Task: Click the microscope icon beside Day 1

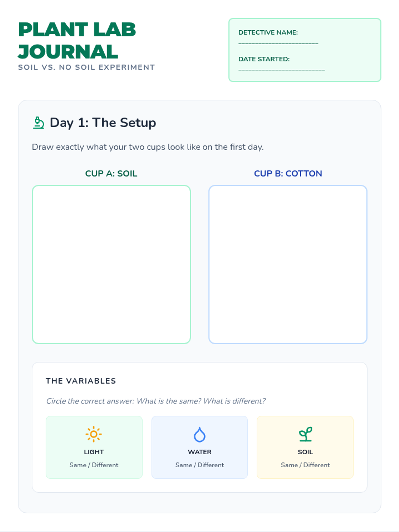Action: (x=39, y=123)
